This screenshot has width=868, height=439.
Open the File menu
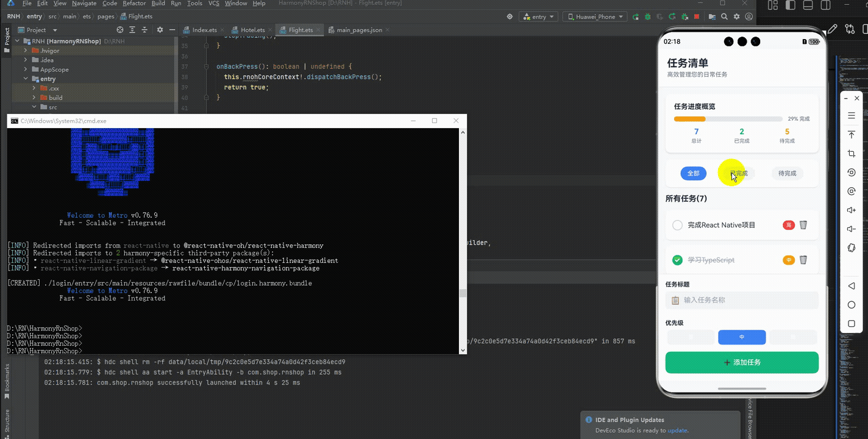click(x=27, y=3)
